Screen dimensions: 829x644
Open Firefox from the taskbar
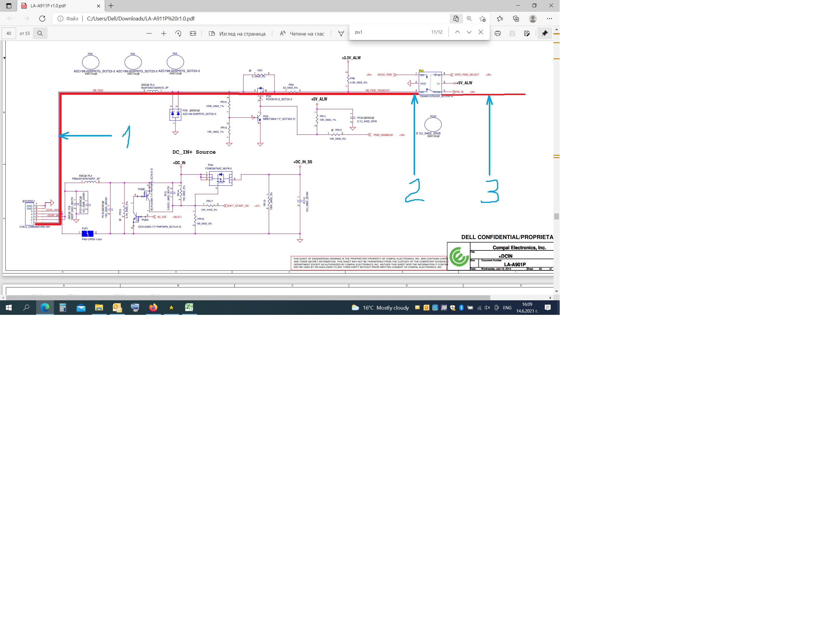point(153,308)
